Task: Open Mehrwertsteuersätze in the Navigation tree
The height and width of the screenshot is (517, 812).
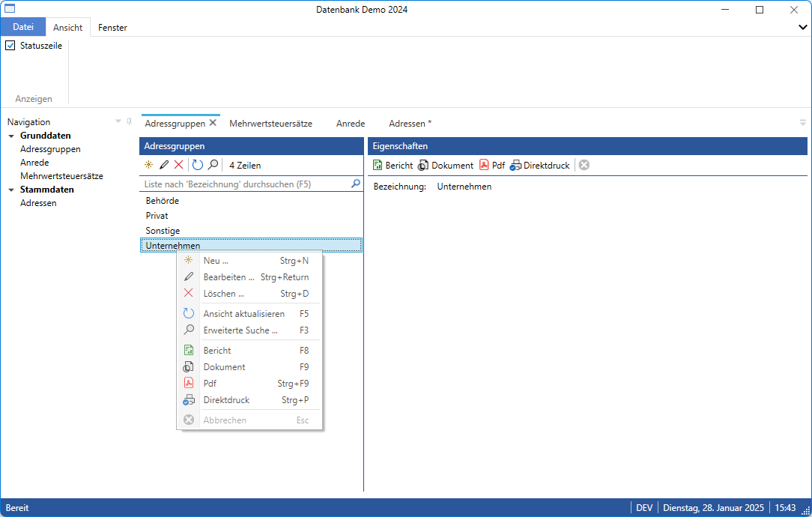Action: [x=61, y=176]
